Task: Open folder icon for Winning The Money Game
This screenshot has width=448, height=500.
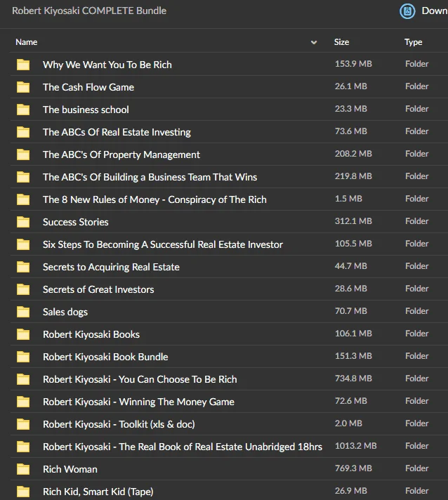Action: click(23, 402)
